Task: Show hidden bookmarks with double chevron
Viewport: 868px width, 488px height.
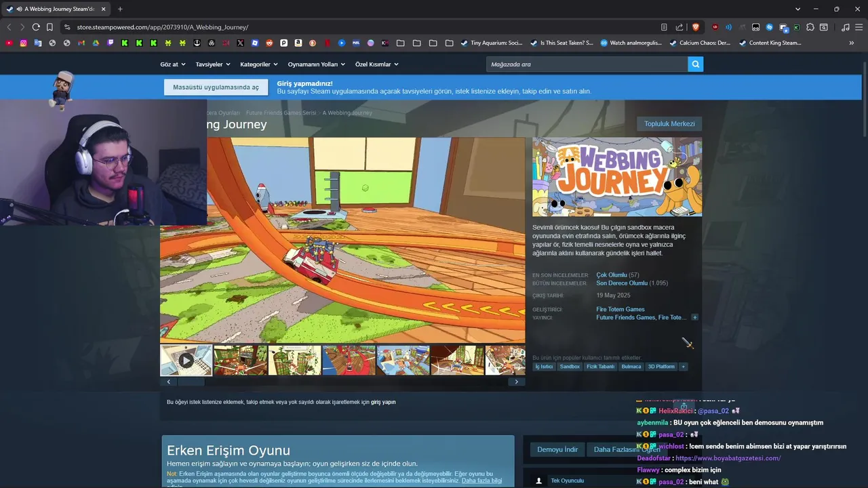Action: pyautogui.click(x=852, y=43)
